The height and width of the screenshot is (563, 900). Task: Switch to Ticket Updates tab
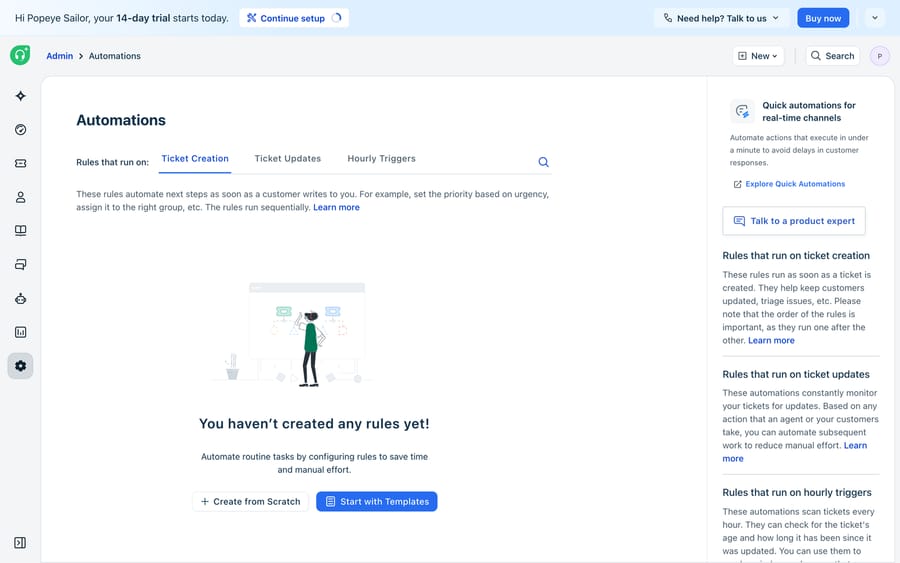(x=288, y=159)
